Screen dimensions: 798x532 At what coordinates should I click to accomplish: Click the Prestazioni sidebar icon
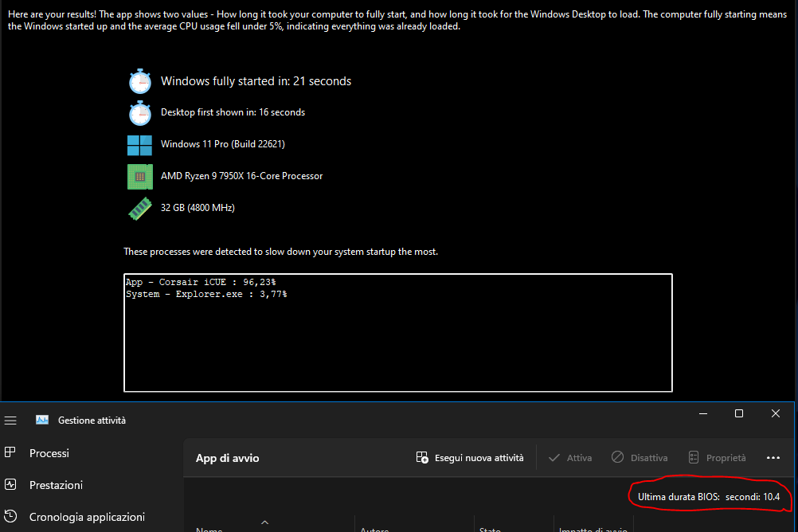pyautogui.click(x=10, y=485)
